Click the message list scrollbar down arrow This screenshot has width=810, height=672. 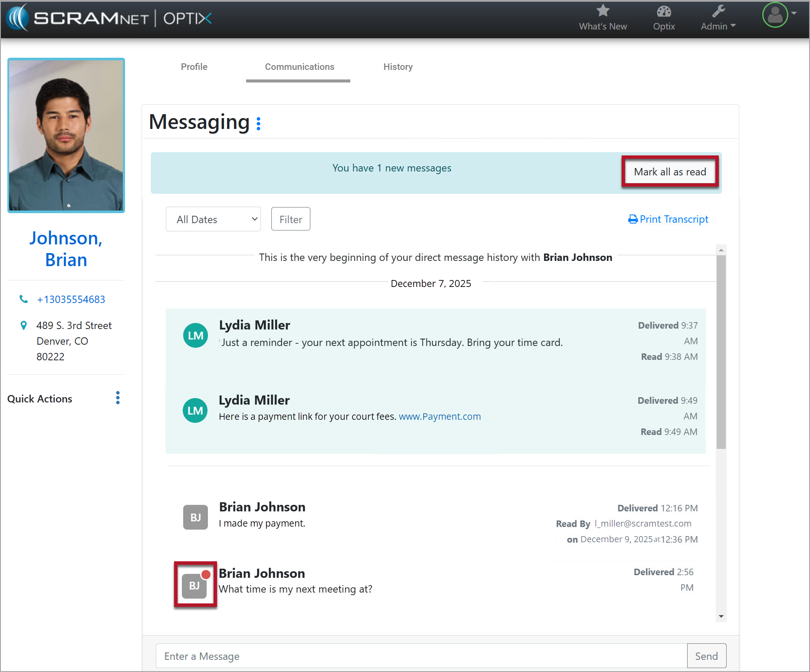coord(721,616)
